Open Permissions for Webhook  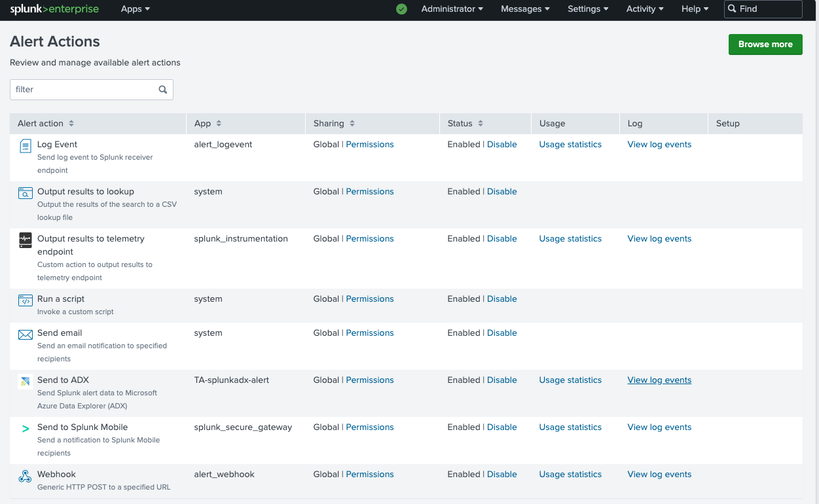[x=370, y=475]
